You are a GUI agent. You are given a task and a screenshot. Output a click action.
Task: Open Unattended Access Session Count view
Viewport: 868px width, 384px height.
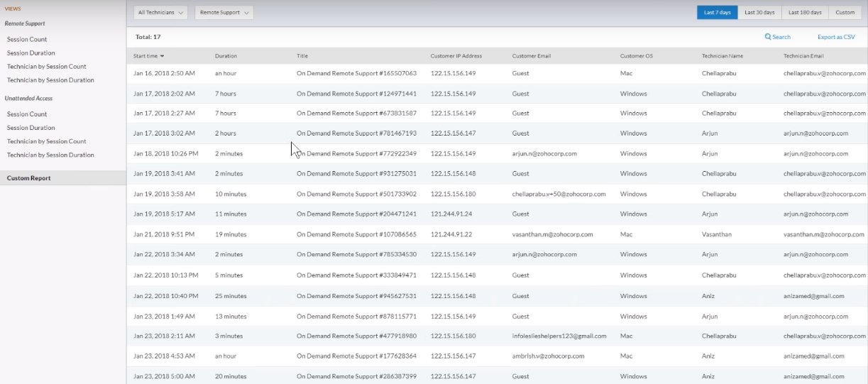27,114
